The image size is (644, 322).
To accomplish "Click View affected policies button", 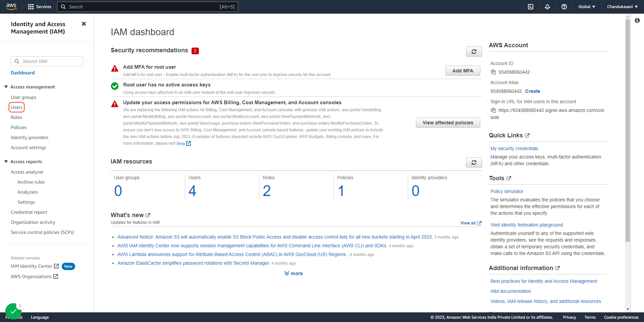I will pyautogui.click(x=448, y=123).
